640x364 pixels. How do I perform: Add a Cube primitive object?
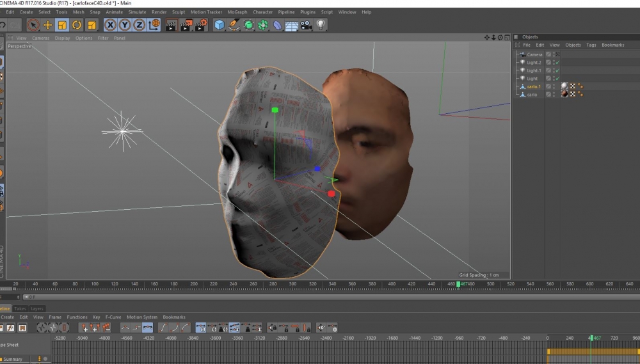pos(220,25)
